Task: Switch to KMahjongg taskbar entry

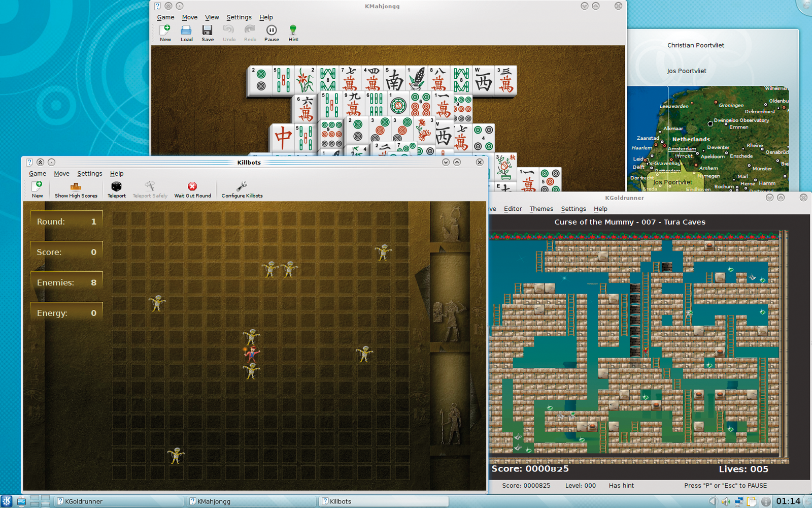Action: [x=251, y=501]
